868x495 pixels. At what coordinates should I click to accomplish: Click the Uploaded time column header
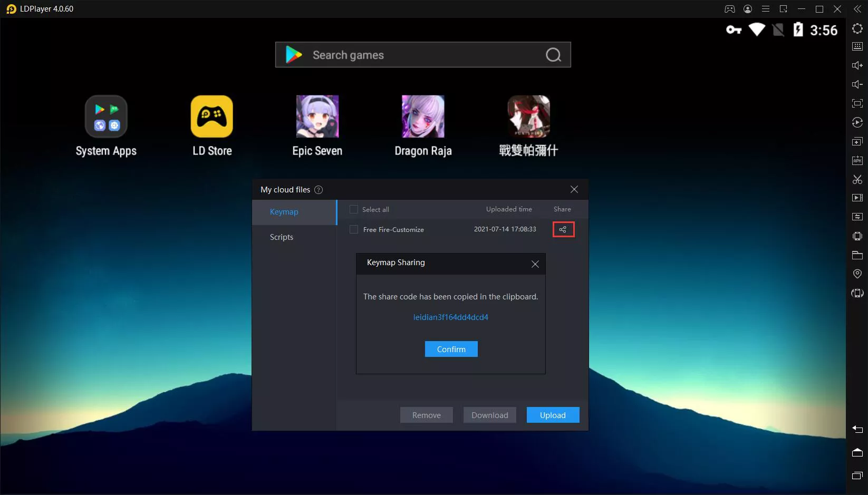(509, 209)
